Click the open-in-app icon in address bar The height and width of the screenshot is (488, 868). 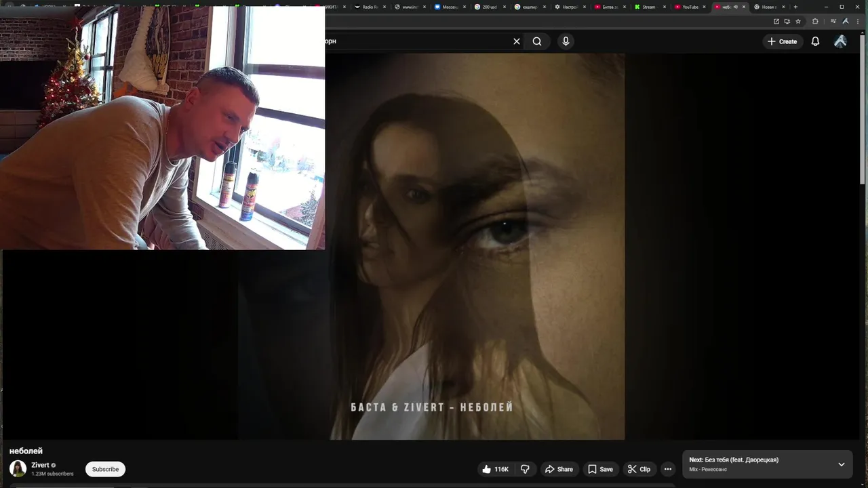[x=776, y=21]
